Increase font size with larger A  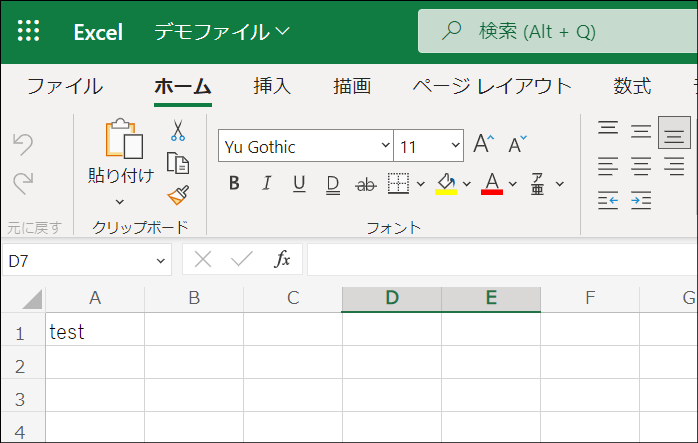click(484, 145)
